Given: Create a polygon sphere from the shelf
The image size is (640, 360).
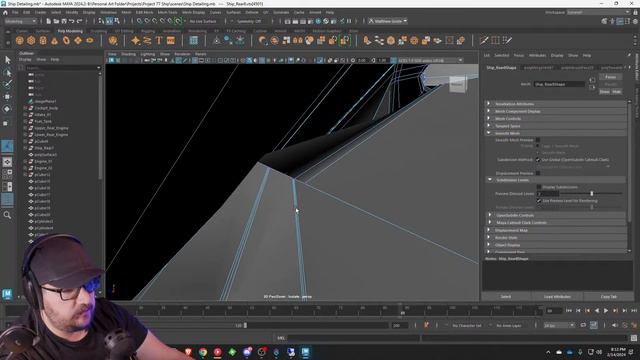Looking at the screenshot, I should point(20,40).
